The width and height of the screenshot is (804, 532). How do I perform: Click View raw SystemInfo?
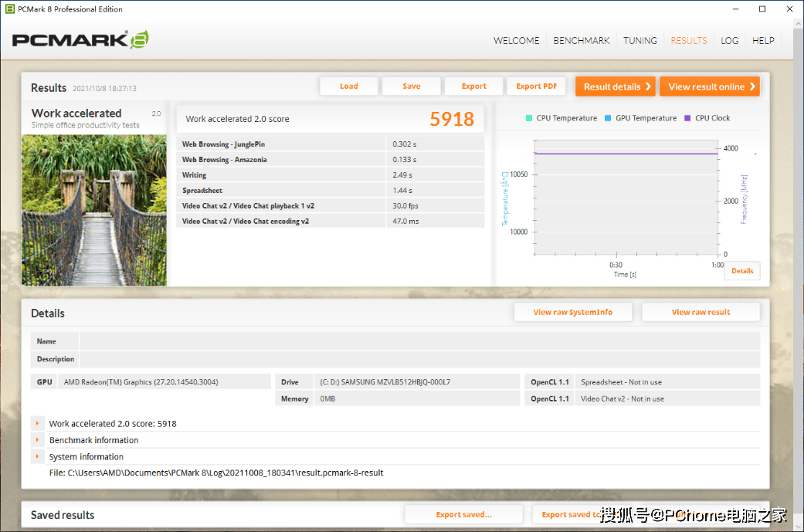[x=573, y=312]
